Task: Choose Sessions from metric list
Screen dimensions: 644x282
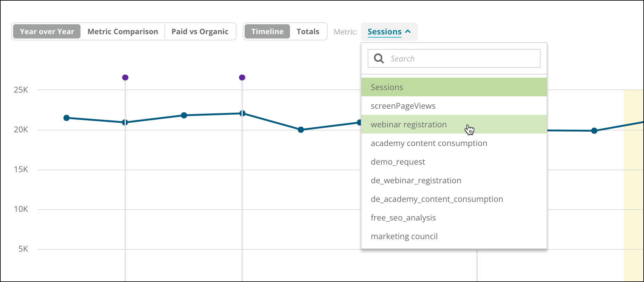Action: (x=454, y=87)
